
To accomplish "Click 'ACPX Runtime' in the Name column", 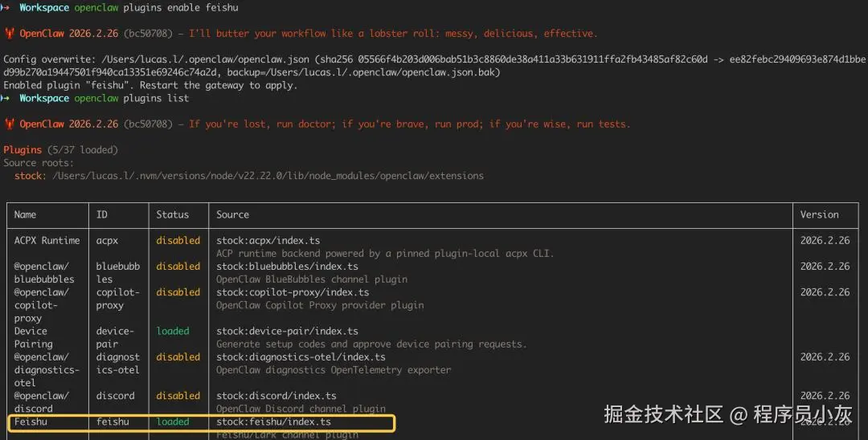I will coord(47,240).
